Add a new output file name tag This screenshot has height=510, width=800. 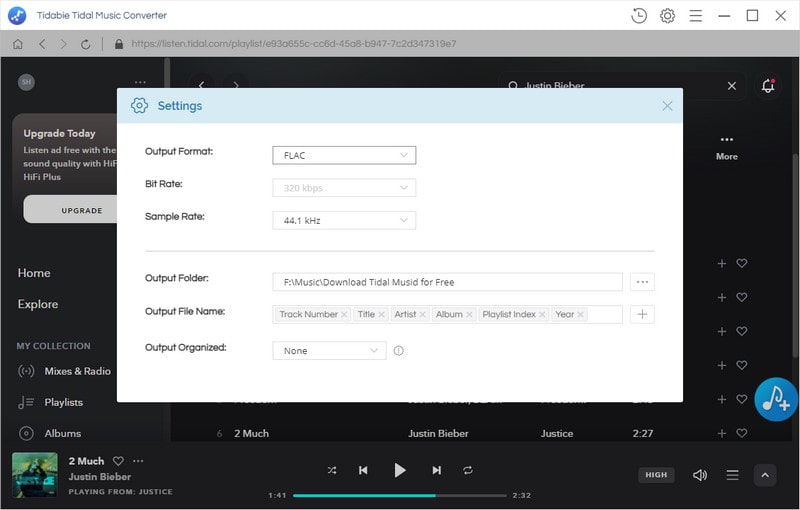pos(642,314)
